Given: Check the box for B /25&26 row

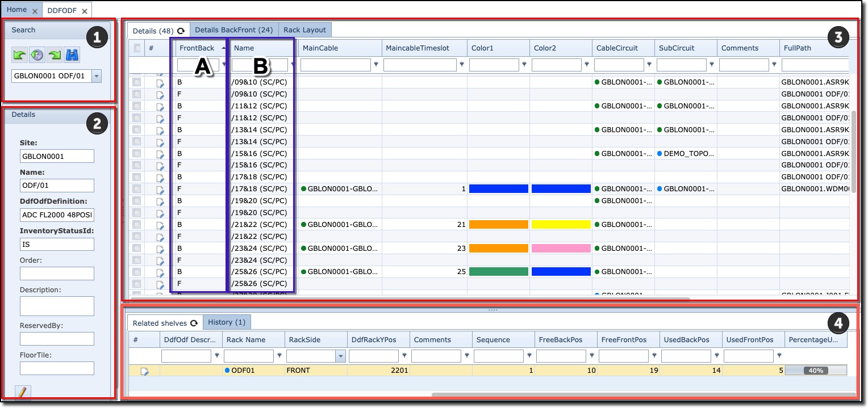Looking at the screenshot, I should [x=137, y=272].
